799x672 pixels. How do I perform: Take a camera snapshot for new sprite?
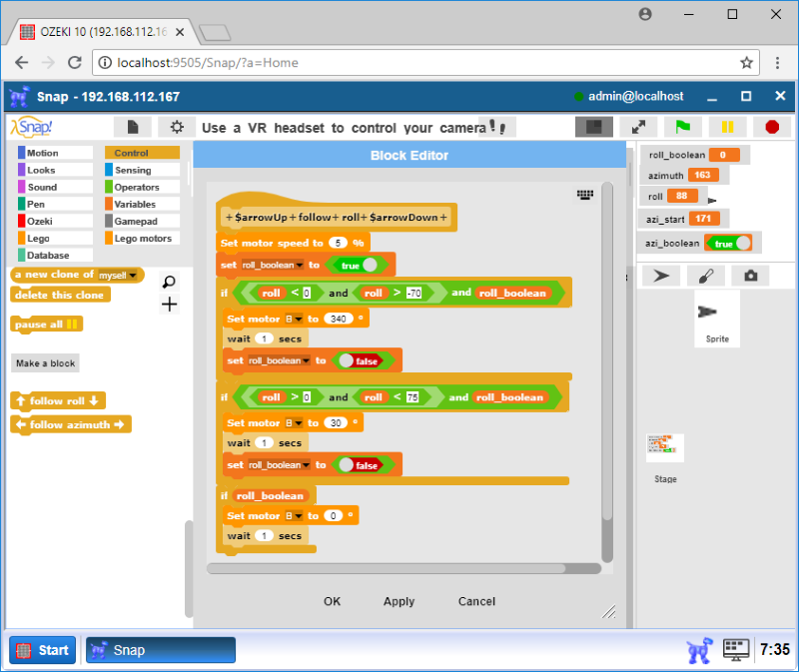tap(750, 277)
